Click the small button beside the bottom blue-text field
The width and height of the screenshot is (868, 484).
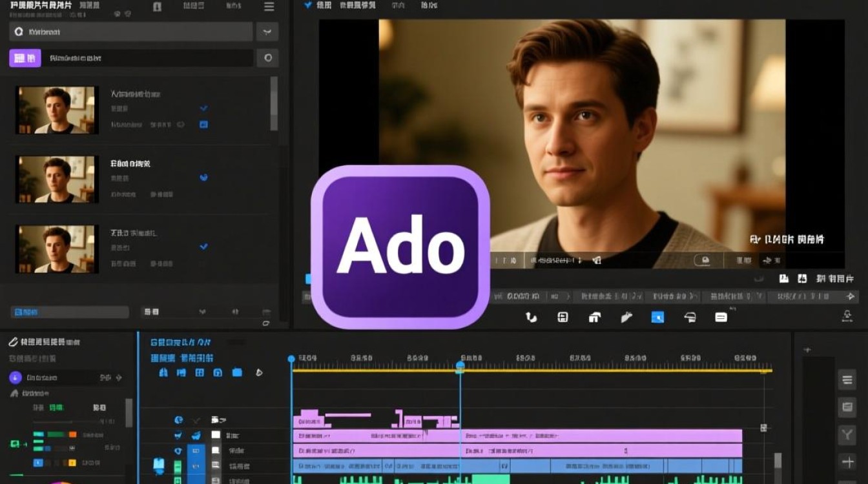[x=151, y=312]
